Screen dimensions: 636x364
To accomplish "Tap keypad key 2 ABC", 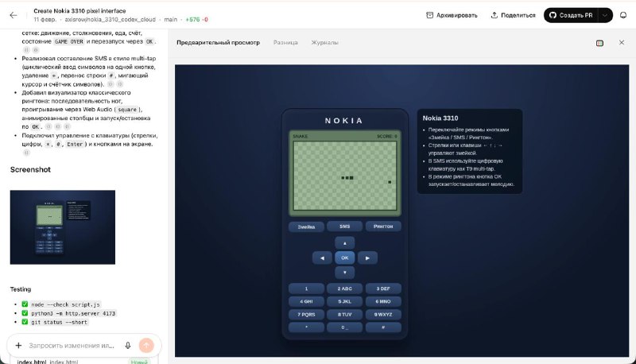I will coord(345,288).
